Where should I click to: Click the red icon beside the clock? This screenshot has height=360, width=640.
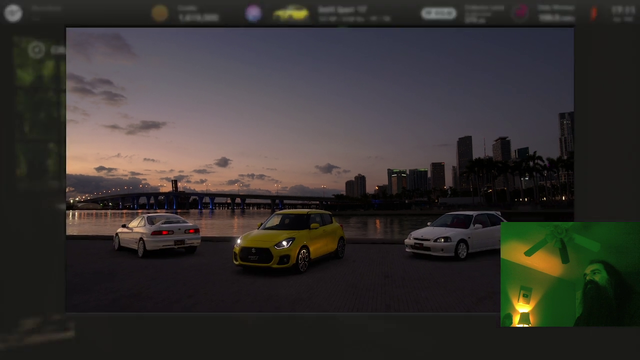coord(594,13)
